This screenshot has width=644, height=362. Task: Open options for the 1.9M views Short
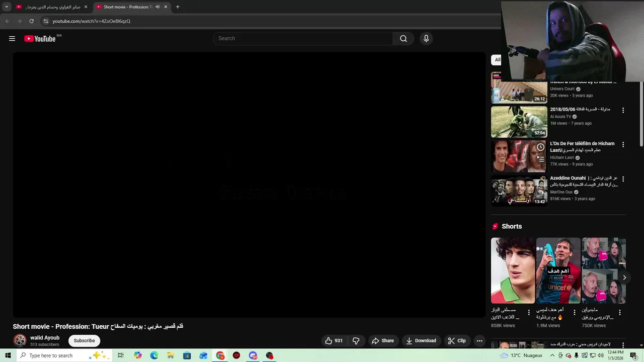click(x=574, y=313)
